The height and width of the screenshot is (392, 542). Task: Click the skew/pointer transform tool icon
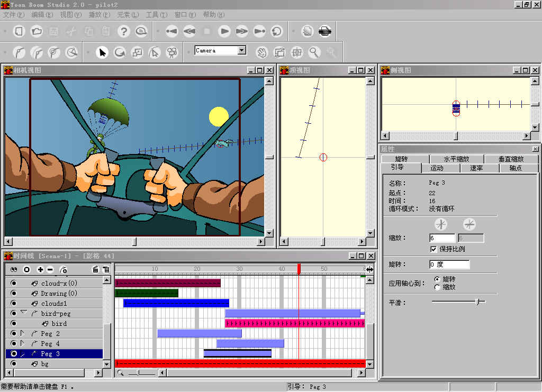tap(155, 52)
